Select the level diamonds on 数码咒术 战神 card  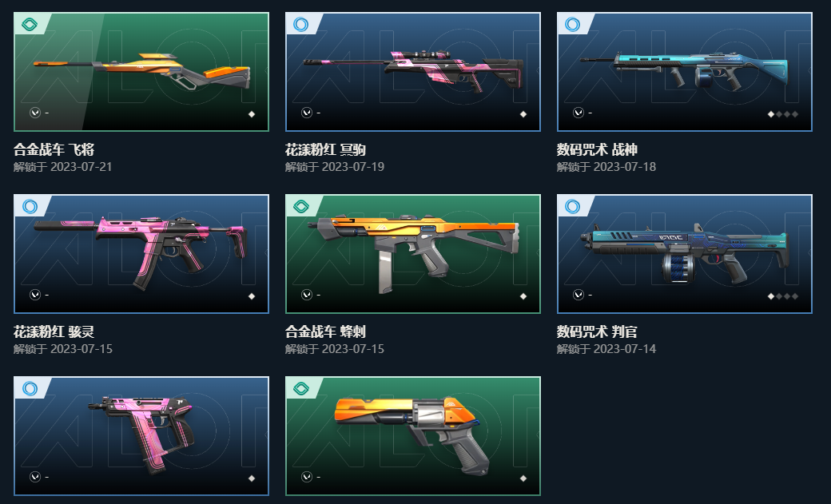point(783,114)
